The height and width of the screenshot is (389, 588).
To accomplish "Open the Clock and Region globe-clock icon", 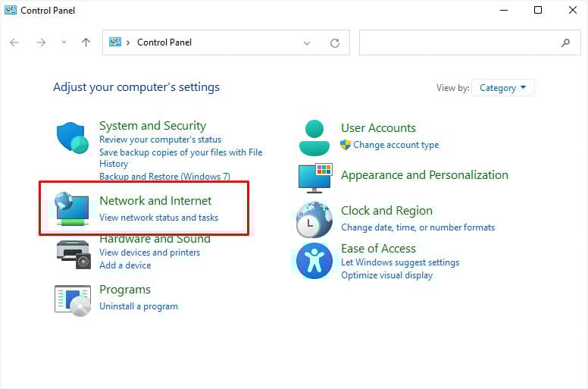I will click(314, 220).
